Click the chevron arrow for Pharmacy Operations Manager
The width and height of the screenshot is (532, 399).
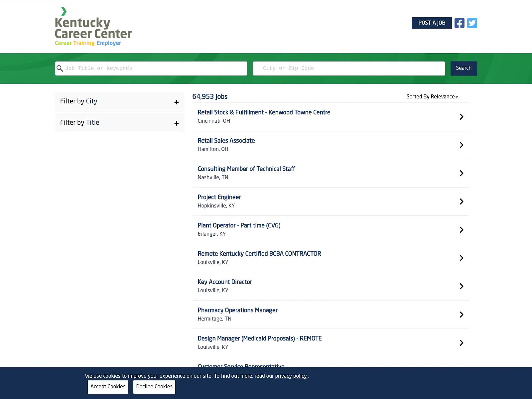tap(461, 315)
